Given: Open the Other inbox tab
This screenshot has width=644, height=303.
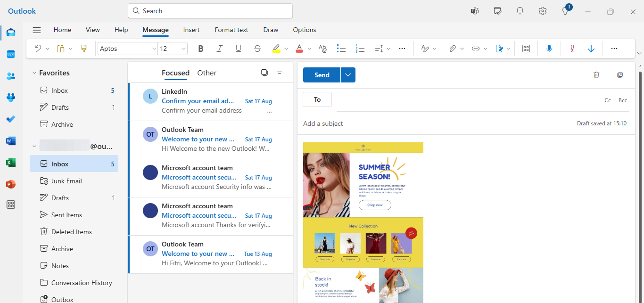Looking at the screenshot, I should 206,73.
